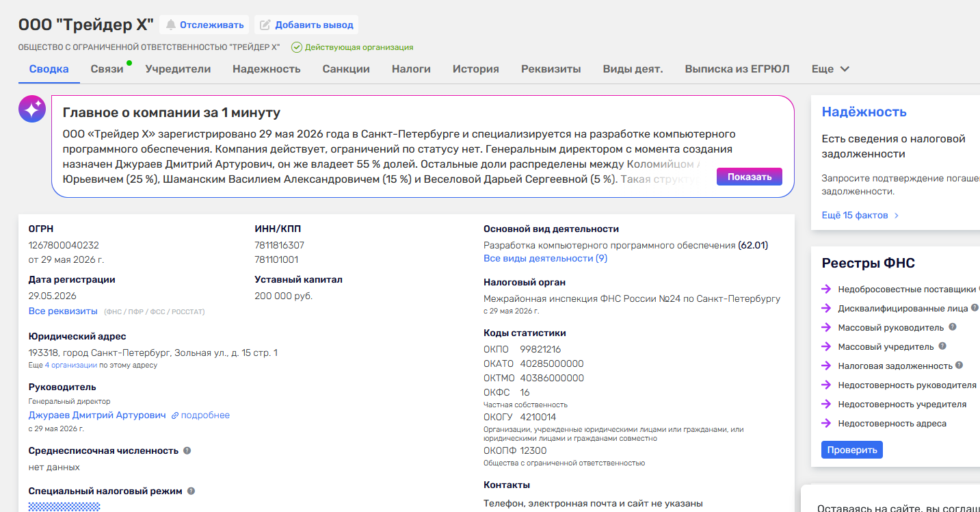Open the Все реквизиты link
This screenshot has height=512, width=980.
[63, 311]
